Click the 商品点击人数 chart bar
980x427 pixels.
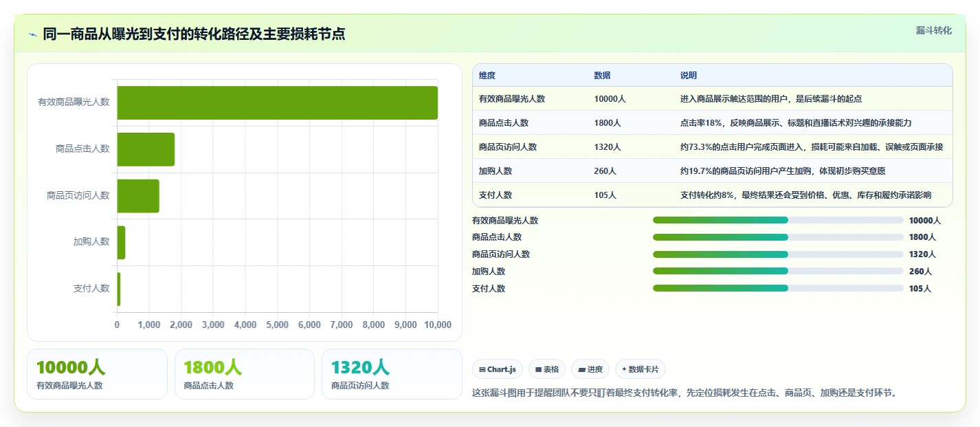click(x=146, y=149)
